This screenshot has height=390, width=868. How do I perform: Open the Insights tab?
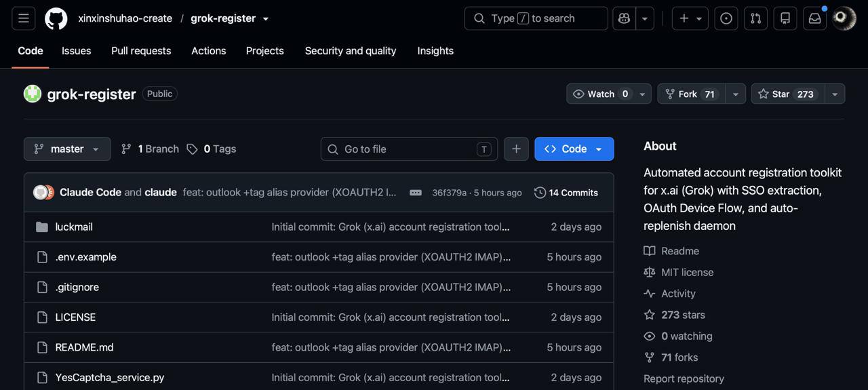coord(435,51)
